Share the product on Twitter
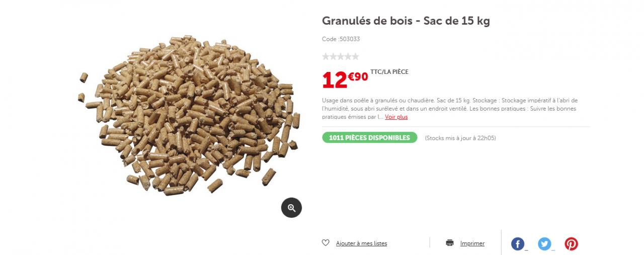 coord(544,244)
